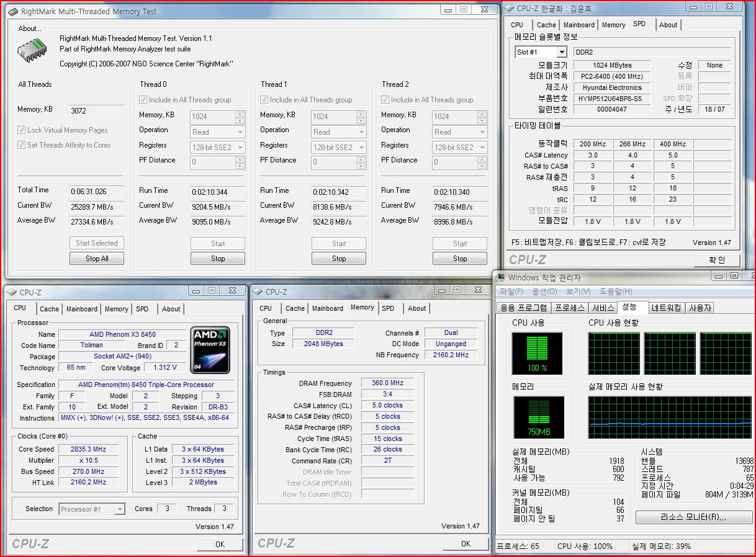Stop Thread 1 test
This screenshot has height=557, width=756.
coord(339,259)
